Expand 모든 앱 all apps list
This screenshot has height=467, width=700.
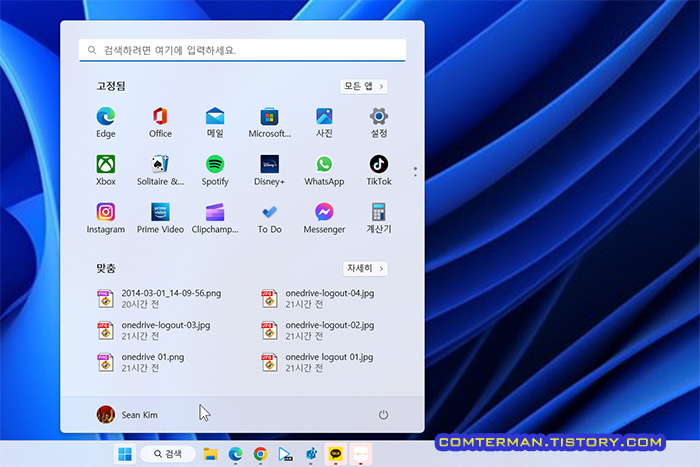pos(364,86)
